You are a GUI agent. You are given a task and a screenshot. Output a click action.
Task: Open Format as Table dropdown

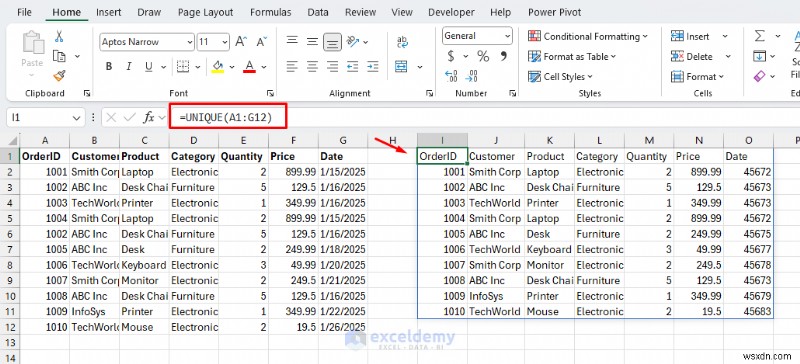click(x=572, y=57)
